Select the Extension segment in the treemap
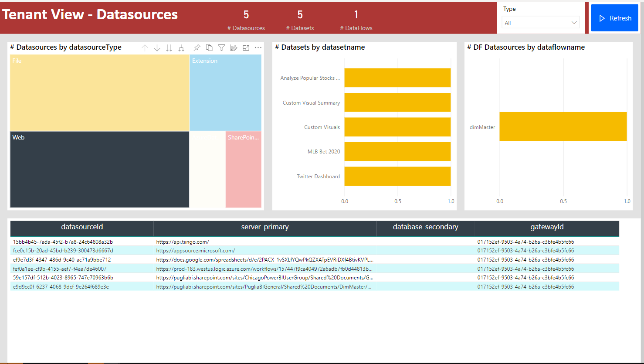The image size is (644, 364). (x=226, y=92)
